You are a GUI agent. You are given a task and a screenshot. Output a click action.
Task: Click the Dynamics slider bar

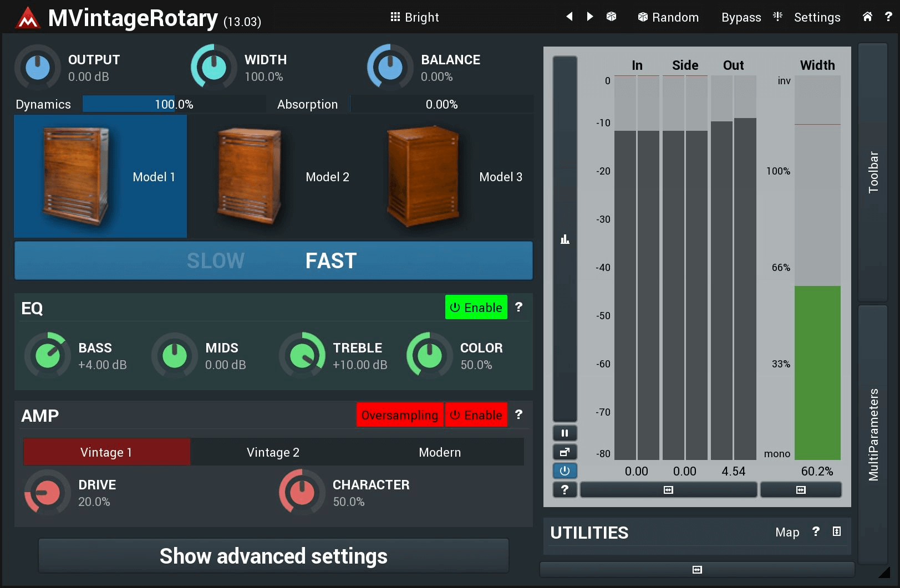coord(174,104)
